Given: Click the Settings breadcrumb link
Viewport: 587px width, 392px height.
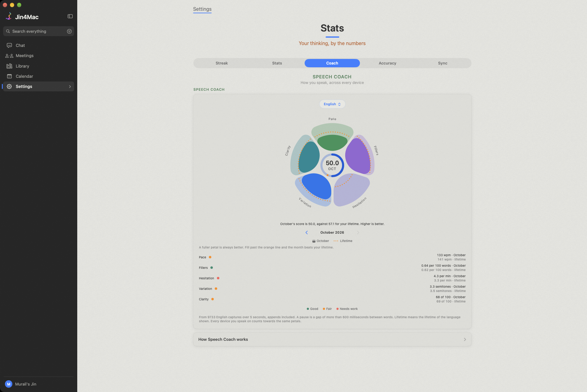Looking at the screenshot, I should [202, 9].
